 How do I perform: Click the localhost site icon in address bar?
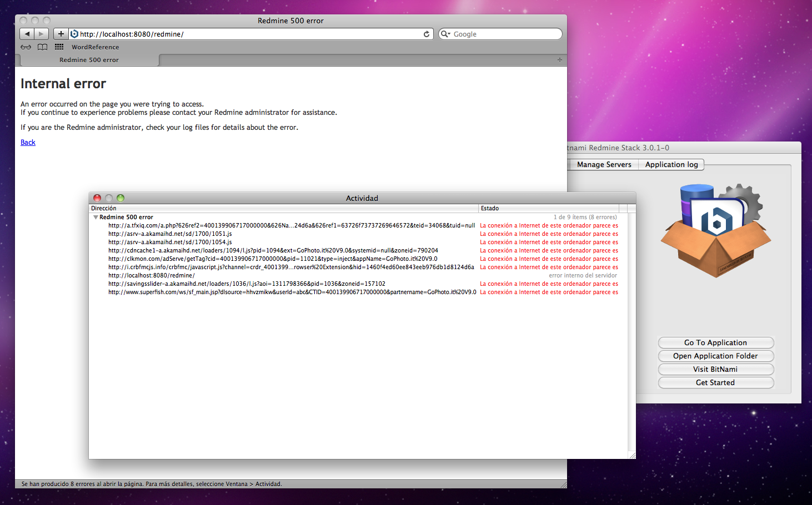[74, 34]
